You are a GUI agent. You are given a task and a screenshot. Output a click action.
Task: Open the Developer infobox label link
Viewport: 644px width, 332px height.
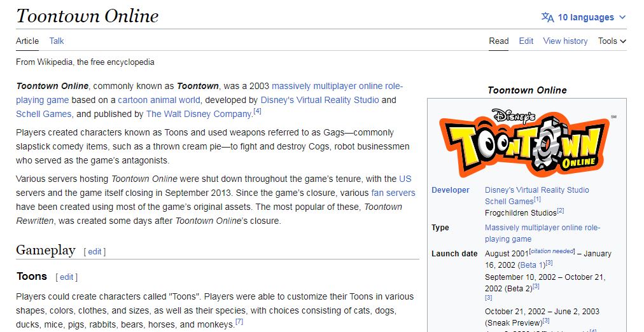451,190
